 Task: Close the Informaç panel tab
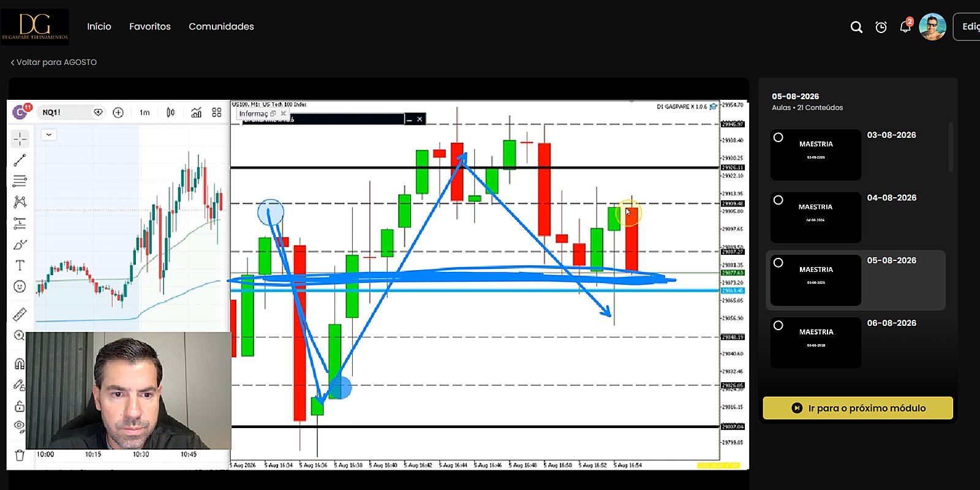(x=283, y=113)
